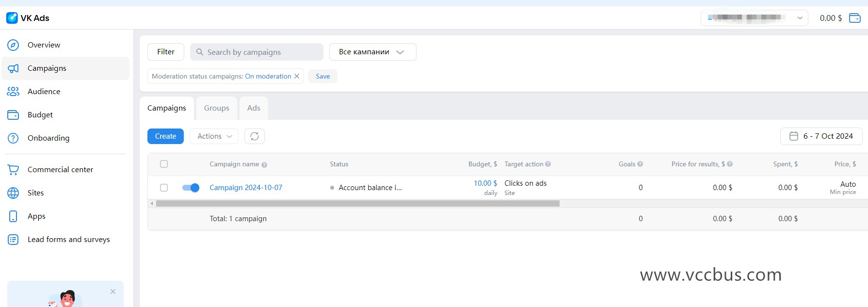Click the horizontal table scrollbar
The height and width of the screenshot is (307, 868).
pos(357,204)
